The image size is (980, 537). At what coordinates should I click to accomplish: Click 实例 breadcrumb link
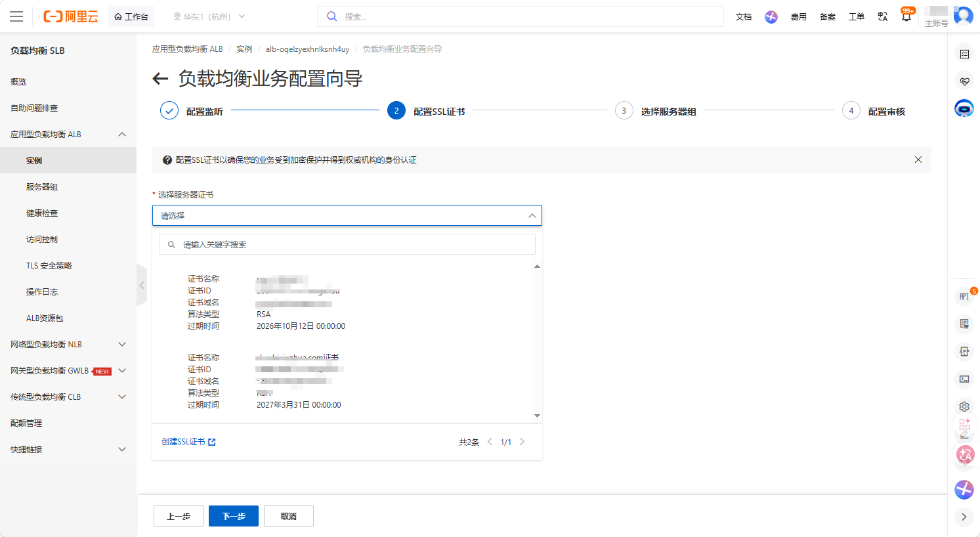(244, 49)
